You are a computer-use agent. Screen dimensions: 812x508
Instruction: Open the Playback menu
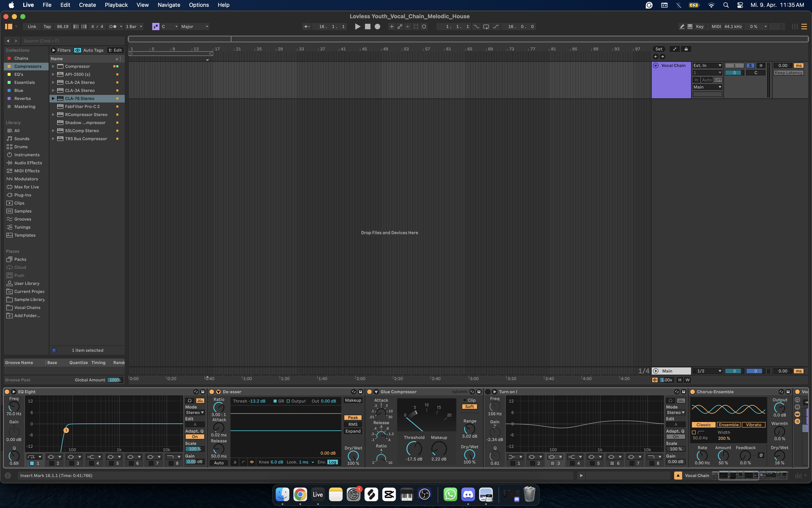point(116,5)
